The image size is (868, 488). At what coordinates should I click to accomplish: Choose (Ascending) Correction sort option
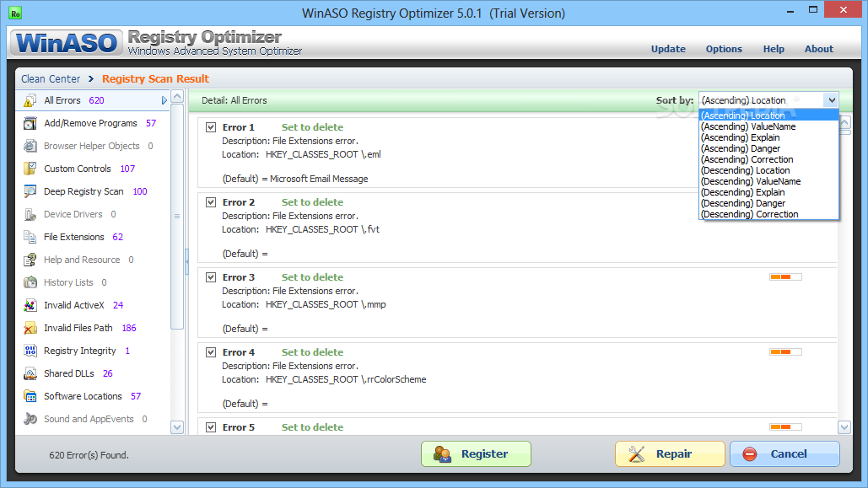tap(769, 159)
